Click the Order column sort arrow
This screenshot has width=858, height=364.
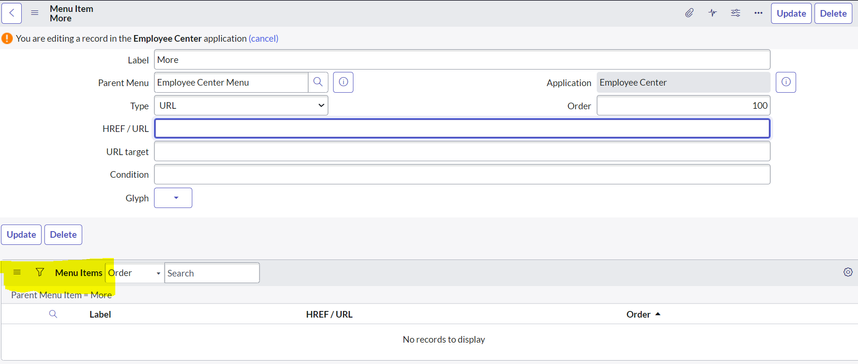tap(658, 314)
